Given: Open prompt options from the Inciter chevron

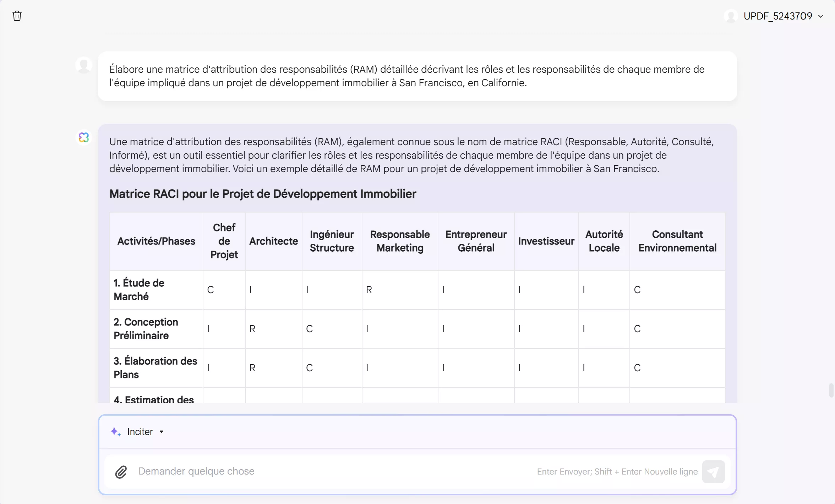Looking at the screenshot, I should point(162,432).
